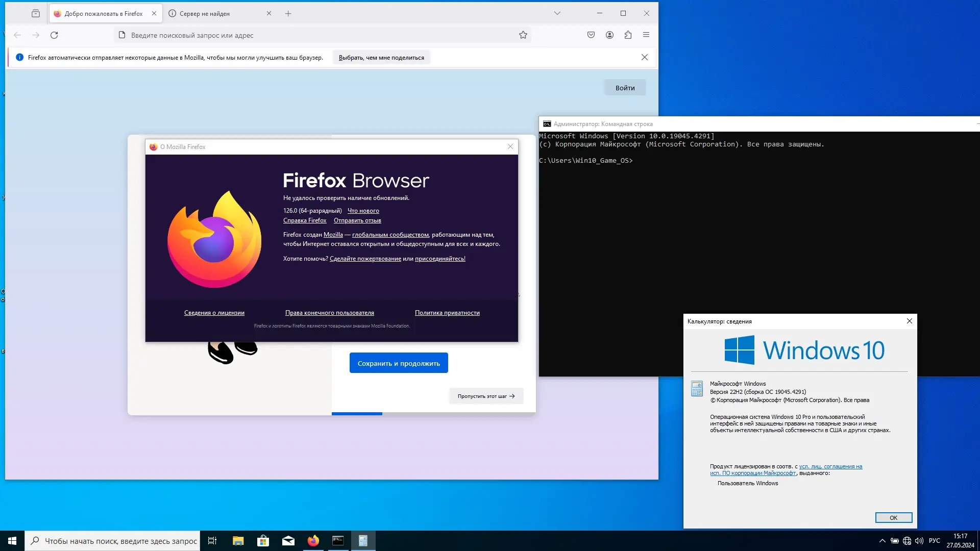Click the Firefox reload page icon
This screenshot has height=551, width=980.
coord(54,35)
